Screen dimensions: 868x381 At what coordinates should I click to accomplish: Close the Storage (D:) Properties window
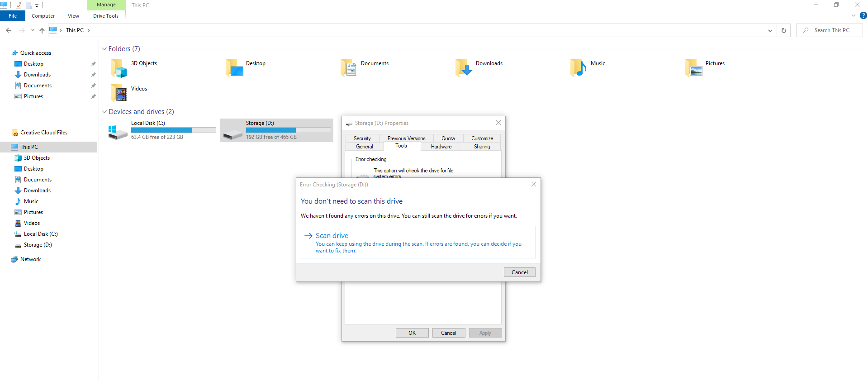click(x=498, y=123)
